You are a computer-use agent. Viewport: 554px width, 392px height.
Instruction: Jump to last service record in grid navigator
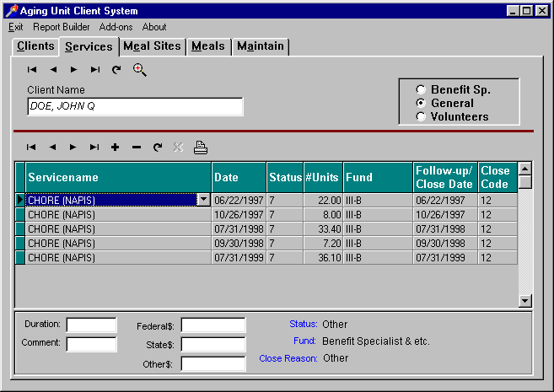click(x=94, y=148)
